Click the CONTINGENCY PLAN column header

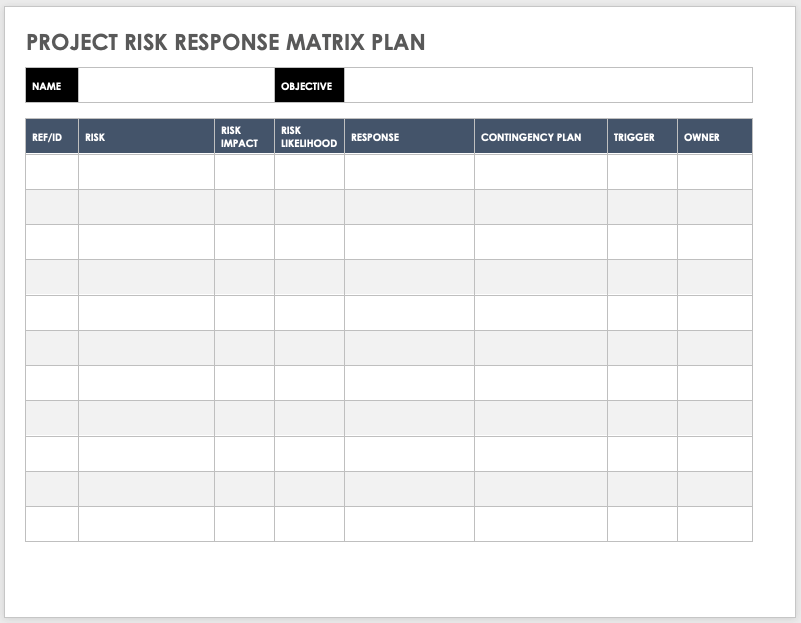[x=540, y=136]
